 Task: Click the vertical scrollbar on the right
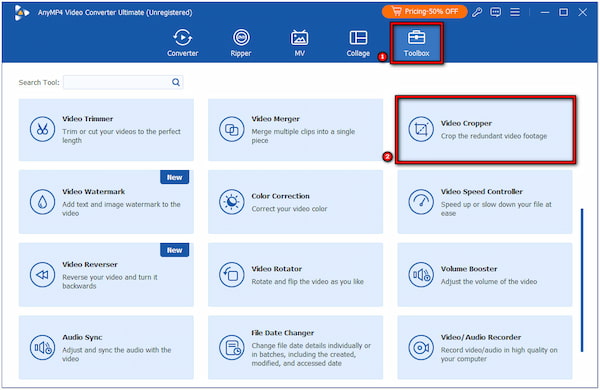[x=582, y=280]
